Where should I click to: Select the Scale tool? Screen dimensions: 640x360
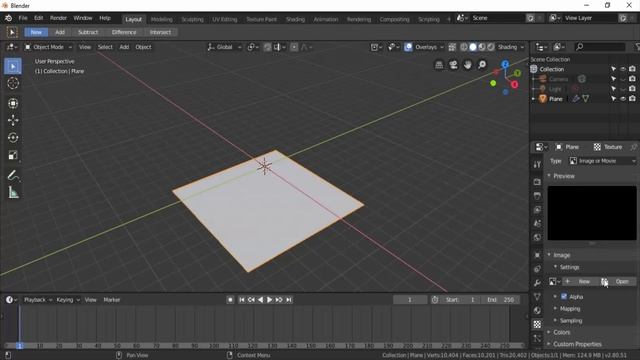click(x=13, y=155)
